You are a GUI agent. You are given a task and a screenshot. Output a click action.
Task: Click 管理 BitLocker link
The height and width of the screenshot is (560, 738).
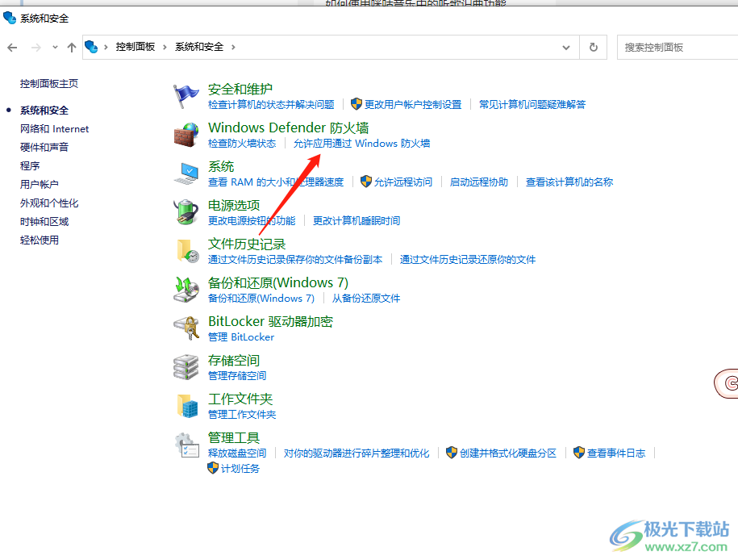pyautogui.click(x=241, y=336)
